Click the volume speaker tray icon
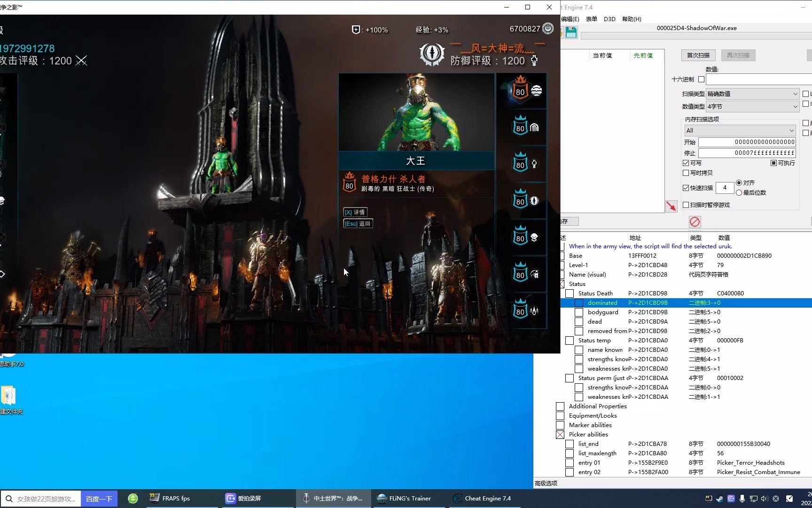Image resolution: width=812 pixels, height=508 pixels. (765, 499)
